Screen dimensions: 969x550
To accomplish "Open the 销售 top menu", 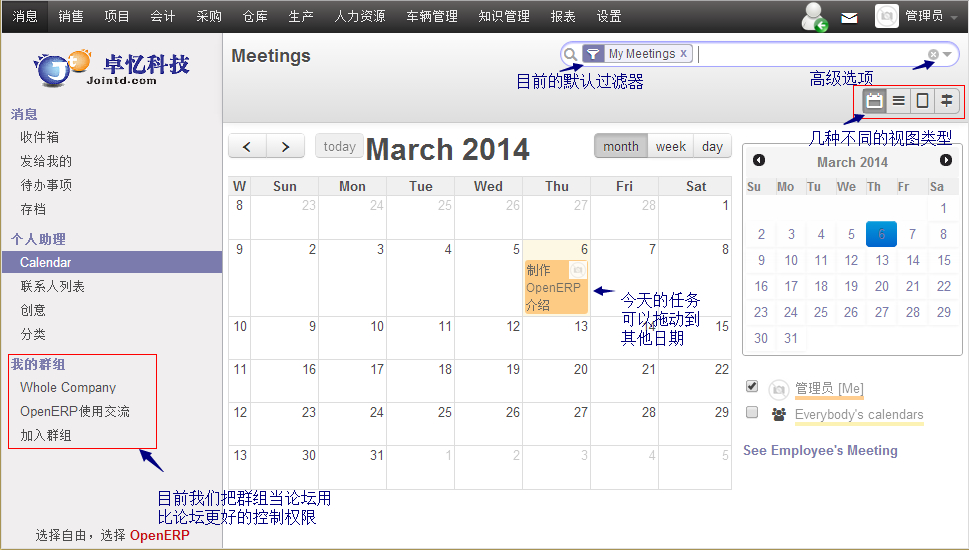I will point(71,16).
